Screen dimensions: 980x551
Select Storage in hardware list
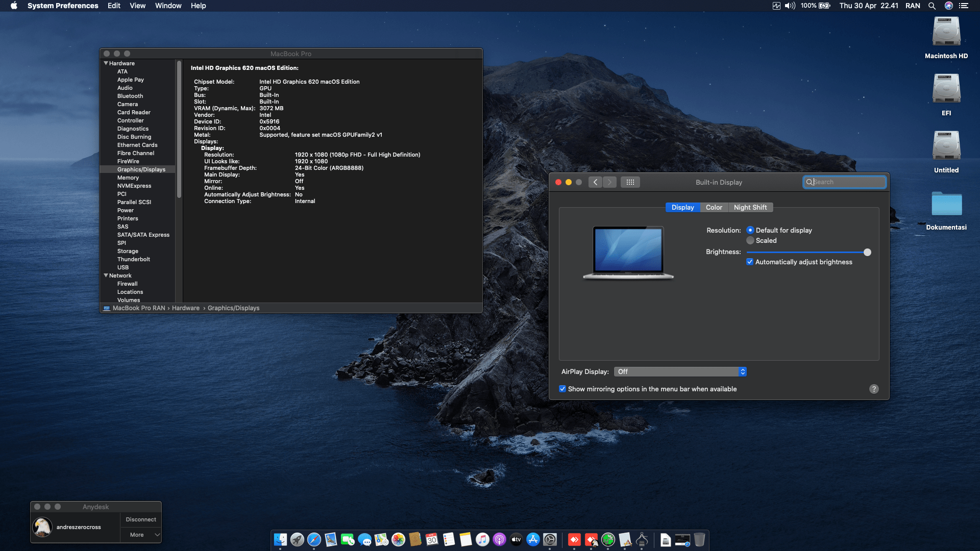128,251
